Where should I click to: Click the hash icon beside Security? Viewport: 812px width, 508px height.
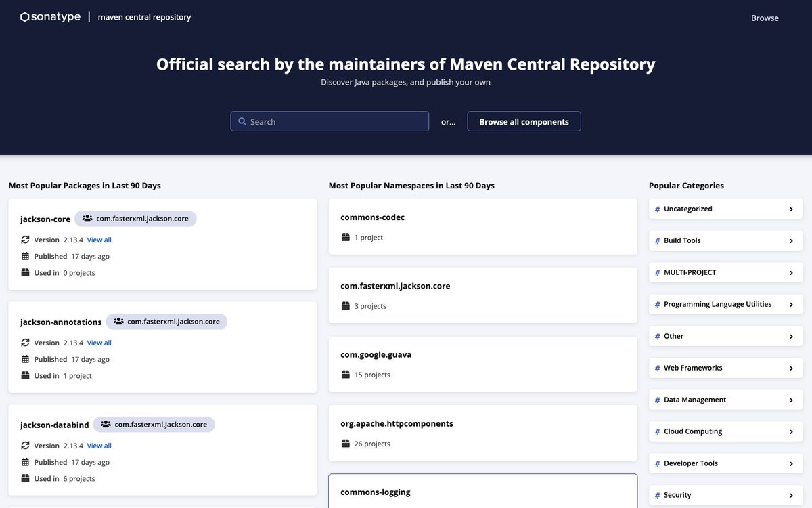pos(657,496)
